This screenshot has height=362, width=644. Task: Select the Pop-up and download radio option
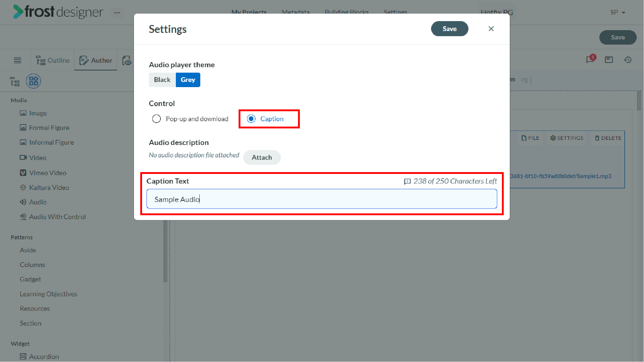(190, 119)
